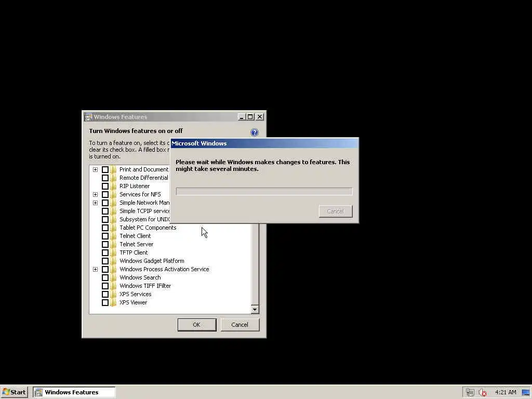532x399 pixels.
Task: Check the Windows TIFF IFilter checkbox
Action: pos(105,286)
